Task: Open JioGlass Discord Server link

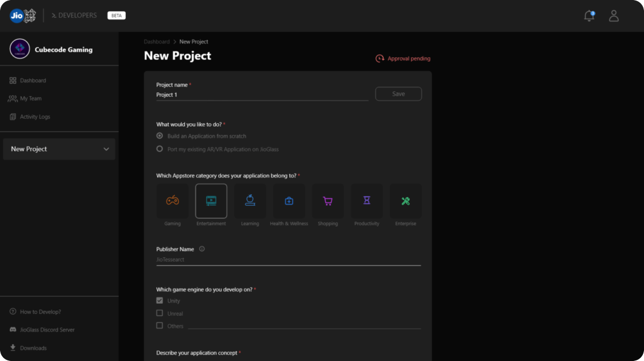Action: 42,330
